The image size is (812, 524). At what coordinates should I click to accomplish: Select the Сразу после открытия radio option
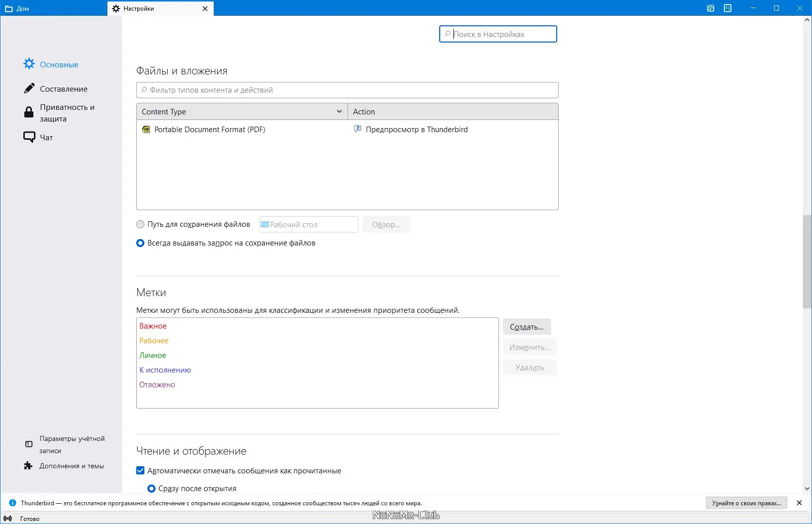[x=151, y=489]
